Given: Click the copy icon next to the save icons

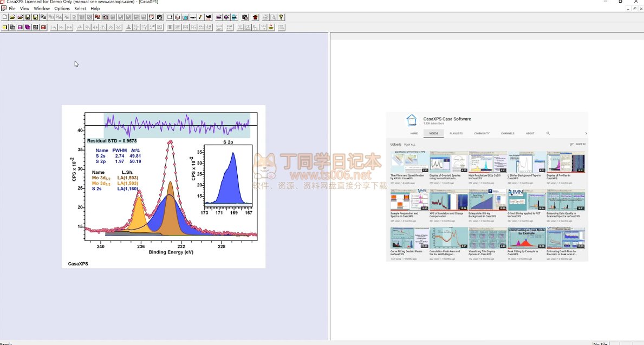Looking at the screenshot, I should pos(43,17).
